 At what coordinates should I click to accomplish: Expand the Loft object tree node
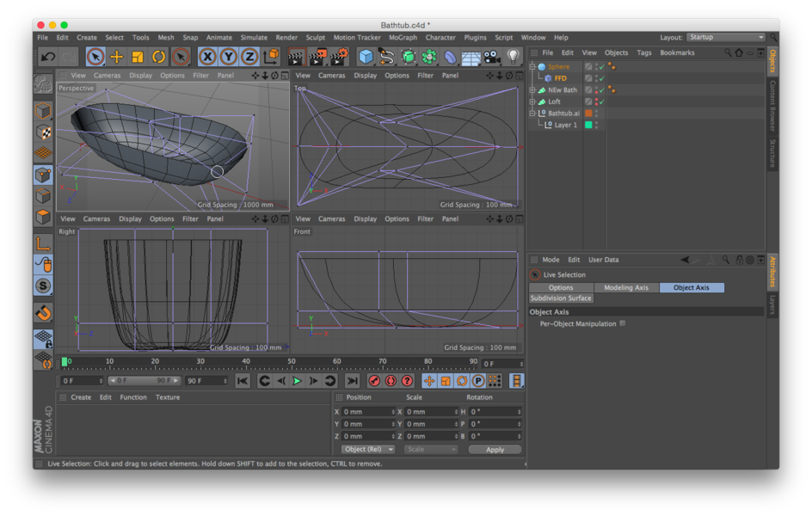tap(532, 101)
